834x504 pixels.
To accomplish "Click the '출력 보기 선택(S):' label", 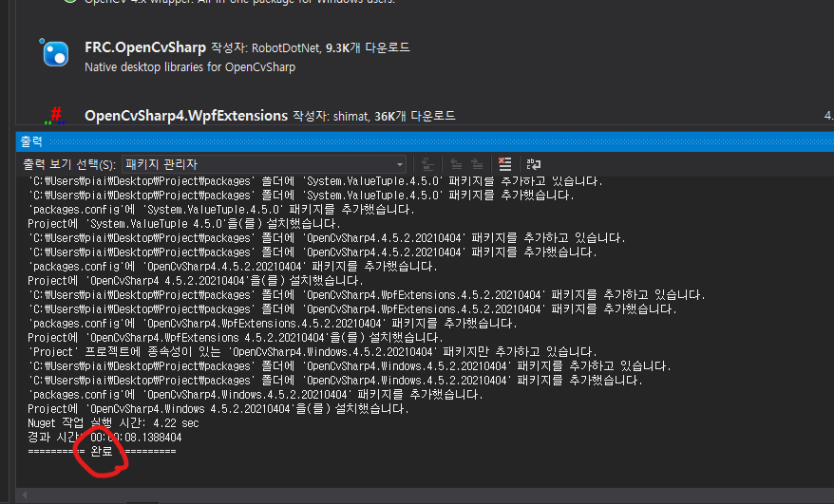I will pyautogui.click(x=69, y=164).
